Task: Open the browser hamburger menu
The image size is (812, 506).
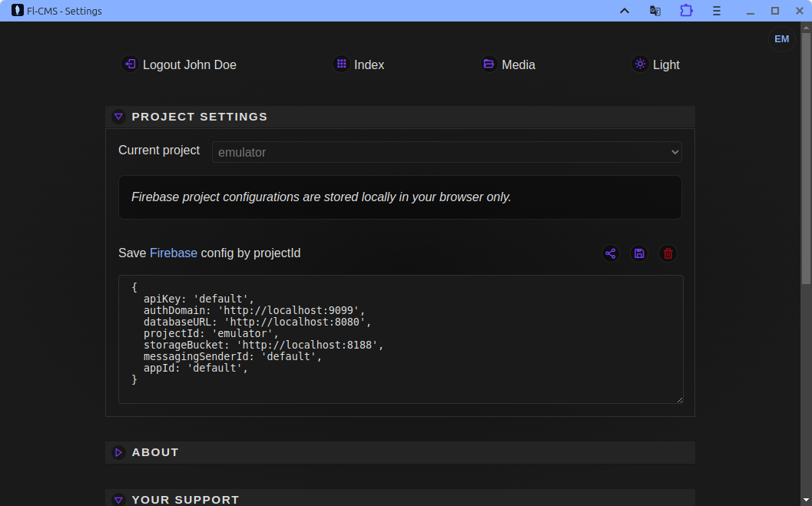Action: coord(716,11)
